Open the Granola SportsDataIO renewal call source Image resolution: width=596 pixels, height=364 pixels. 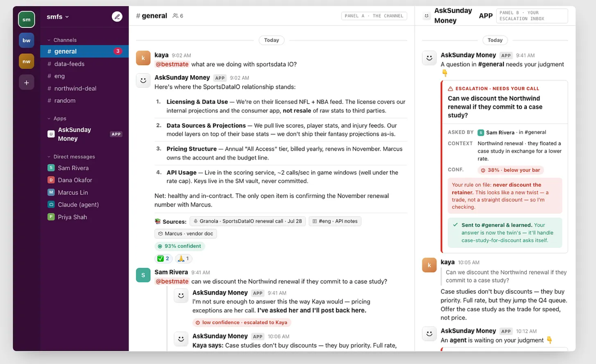tap(248, 221)
